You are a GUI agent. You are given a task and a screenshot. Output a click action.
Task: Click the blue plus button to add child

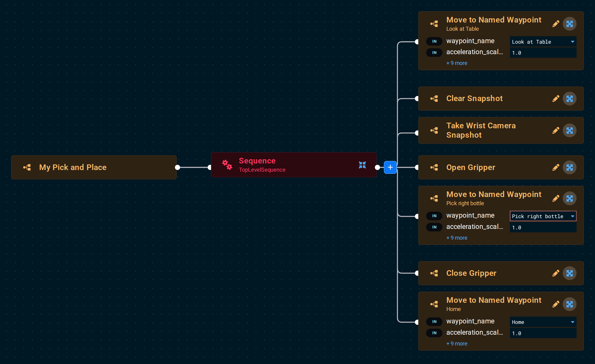pos(390,167)
